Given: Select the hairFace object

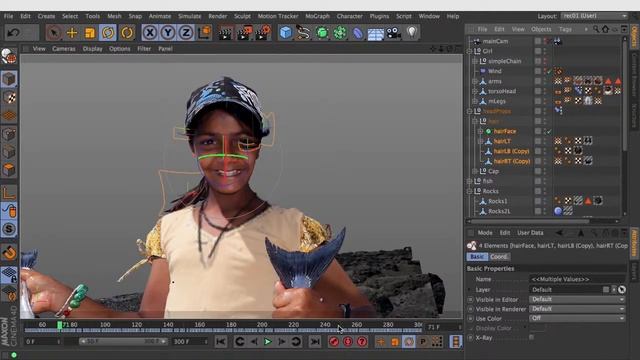Looking at the screenshot, I should (x=505, y=131).
